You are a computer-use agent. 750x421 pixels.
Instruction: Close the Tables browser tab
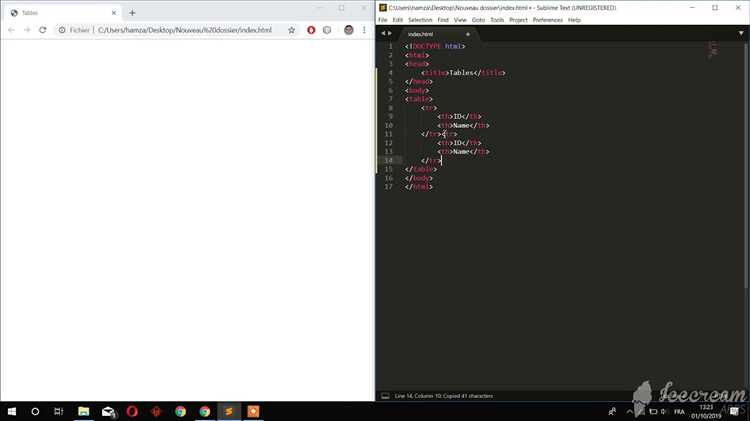114,13
